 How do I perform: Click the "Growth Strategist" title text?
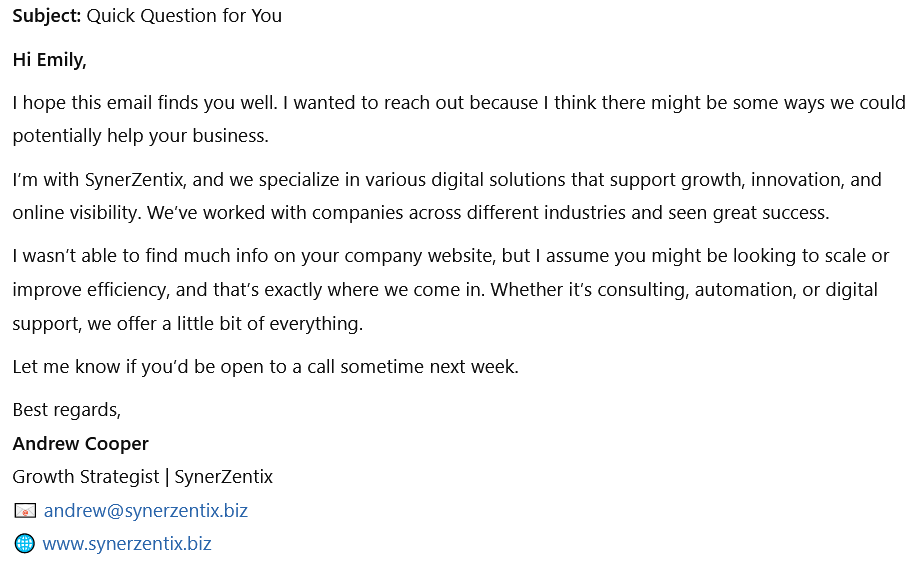coord(85,477)
